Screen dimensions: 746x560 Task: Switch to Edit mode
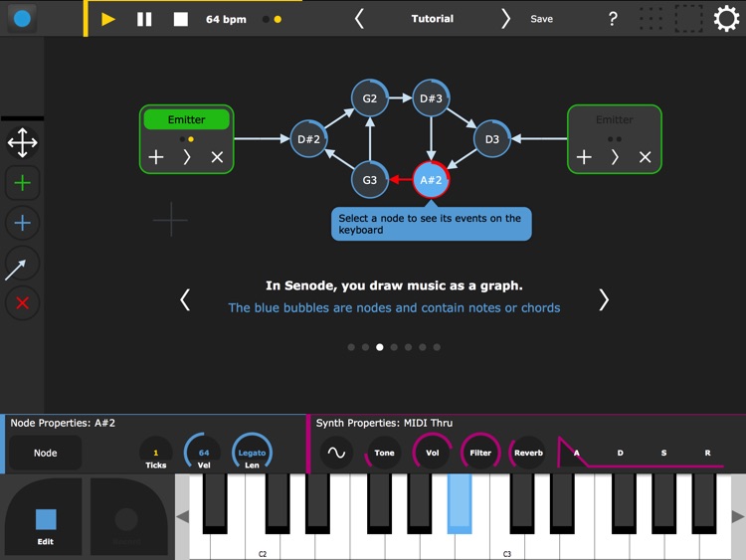coord(45,516)
